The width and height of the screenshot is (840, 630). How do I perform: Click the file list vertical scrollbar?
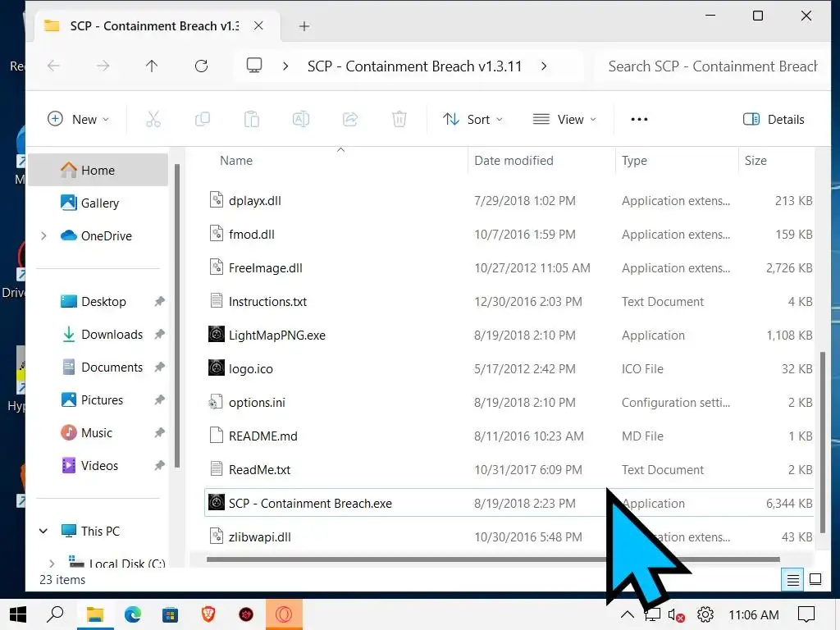coord(823,441)
